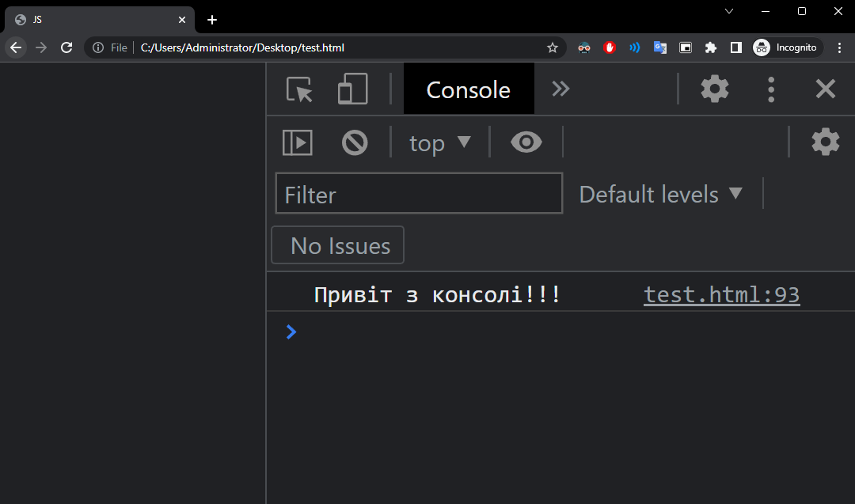Open the test.html:93 source link
Viewport: 855px width, 504px height.
click(x=721, y=295)
